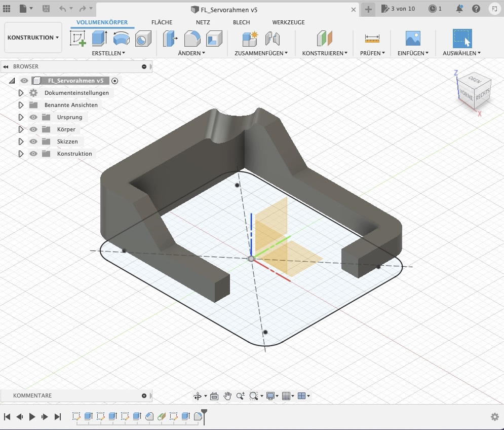Expand the Dokumenteinstellungen tree node
This screenshot has width=504, height=430.
pos(21,93)
